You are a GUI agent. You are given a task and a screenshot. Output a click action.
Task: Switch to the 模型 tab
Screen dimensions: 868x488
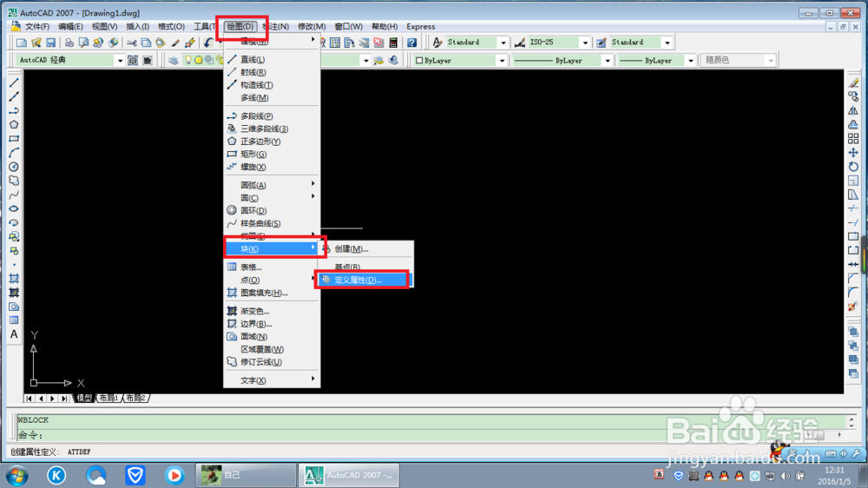point(83,399)
